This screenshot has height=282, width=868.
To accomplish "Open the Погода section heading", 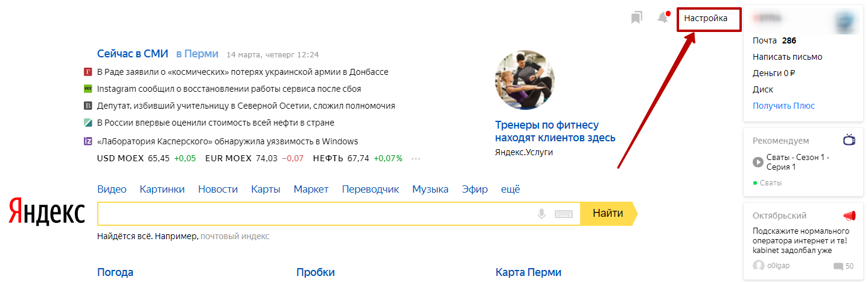I will (x=115, y=272).
